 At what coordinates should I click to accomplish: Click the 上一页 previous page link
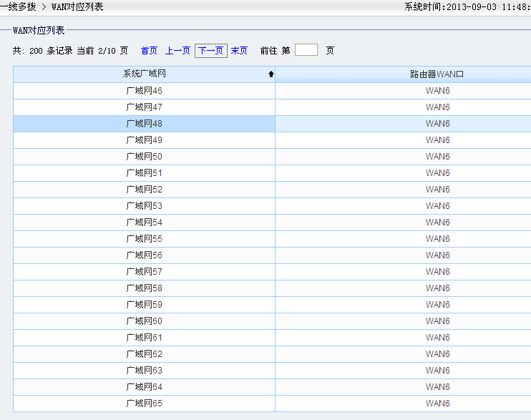pos(177,51)
